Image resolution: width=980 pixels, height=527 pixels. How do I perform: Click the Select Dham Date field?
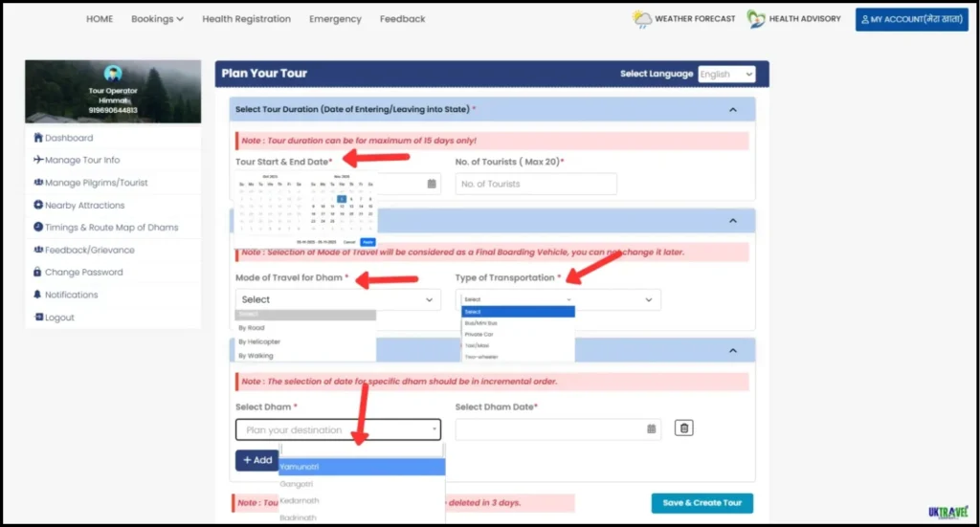pyautogui.click(x=558, y=429)
